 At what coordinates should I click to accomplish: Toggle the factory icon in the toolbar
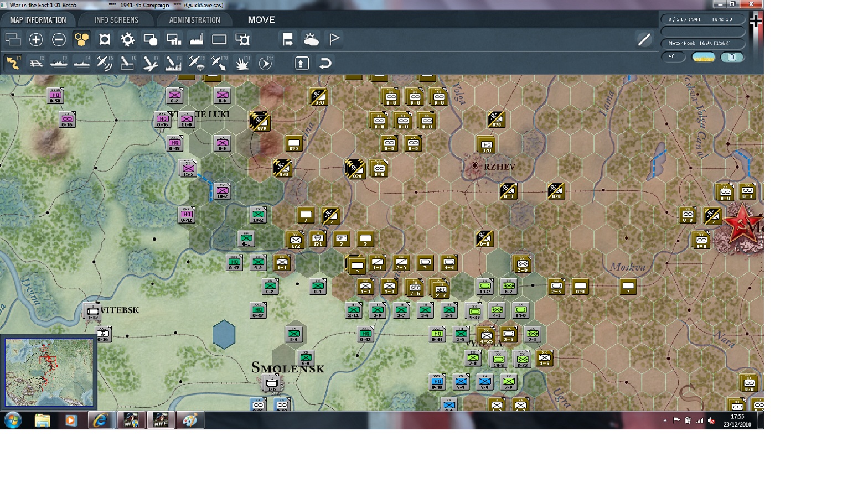click(197, 39)
